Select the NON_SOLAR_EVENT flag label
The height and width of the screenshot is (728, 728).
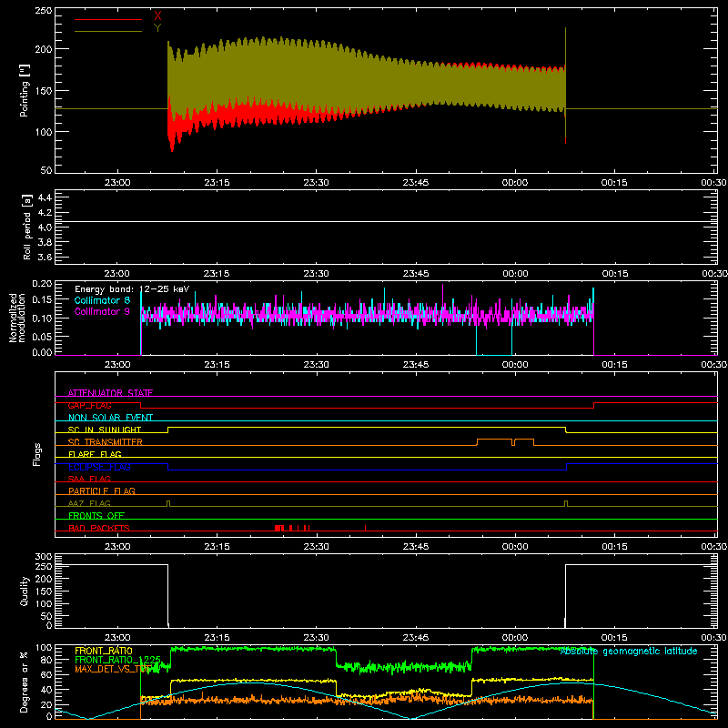[110, 418]
